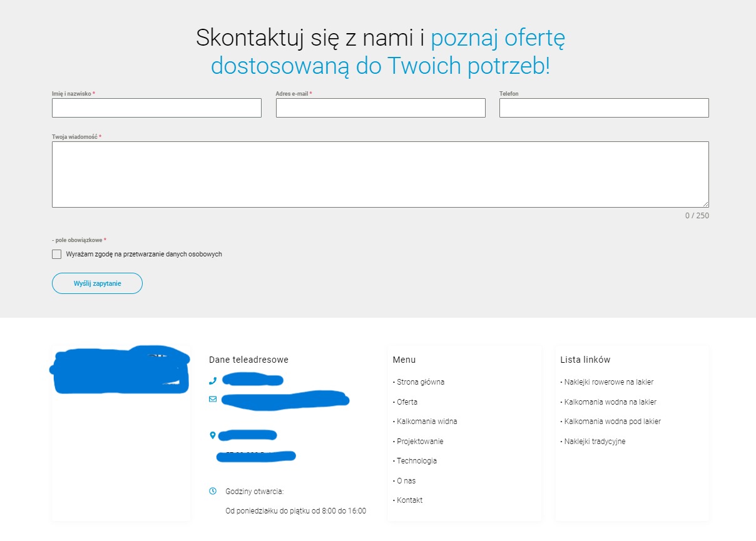Click the location pin icon
The width and height of the screenshot is (756, 541).
(x=213, y=433)
